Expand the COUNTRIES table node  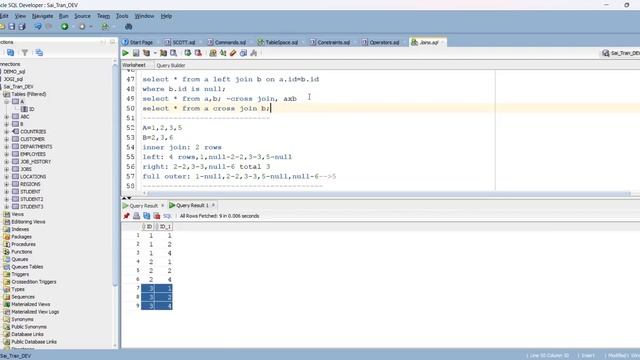[x=7, y=131]
